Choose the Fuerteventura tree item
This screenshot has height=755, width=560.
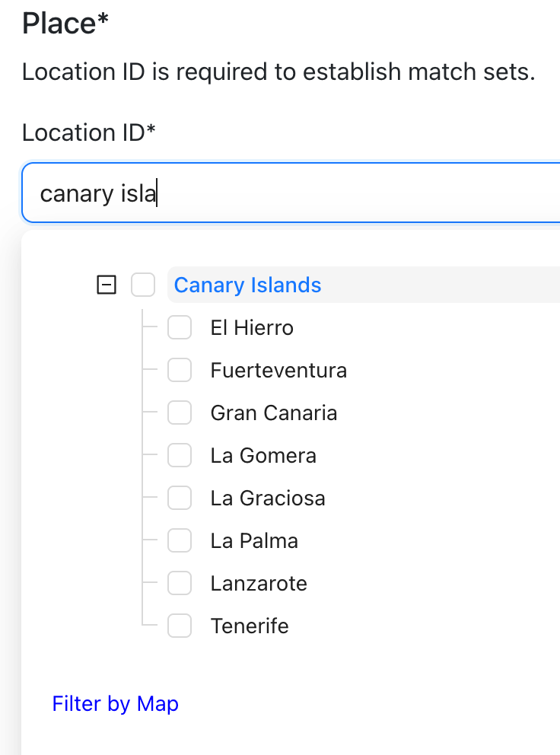[x=278, y=371]
